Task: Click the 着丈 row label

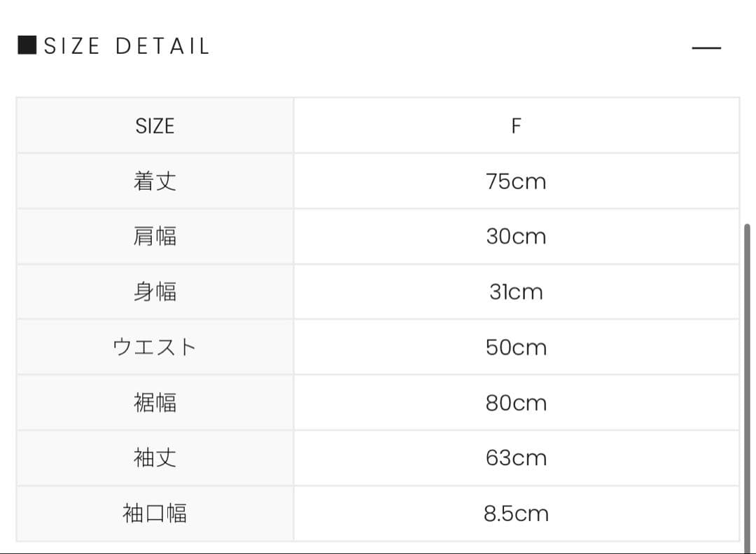Action: [155, 181]
